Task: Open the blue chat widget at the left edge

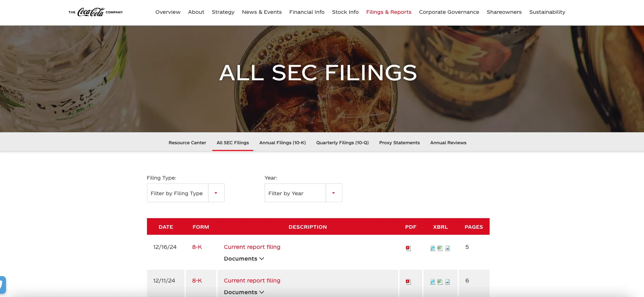Action: pyautogui.click(x=3, y=285)
